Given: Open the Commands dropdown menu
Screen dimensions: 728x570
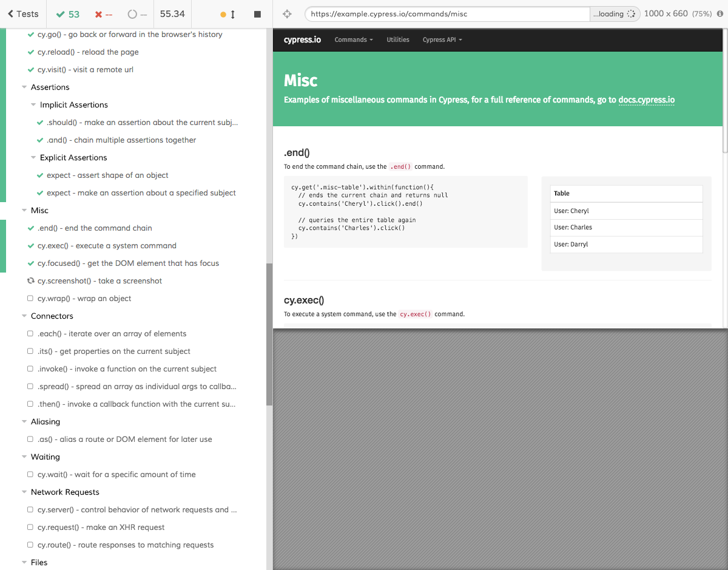Looking at the screenshot, I should pos(355,39).
